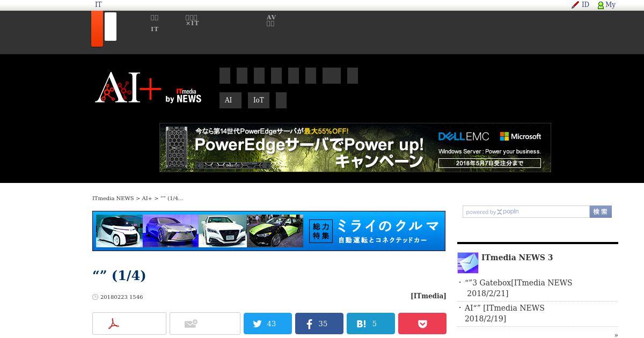644x338 pixels.
Task: Click the [ITmedia] author link
Action: (x=428, y=296)
